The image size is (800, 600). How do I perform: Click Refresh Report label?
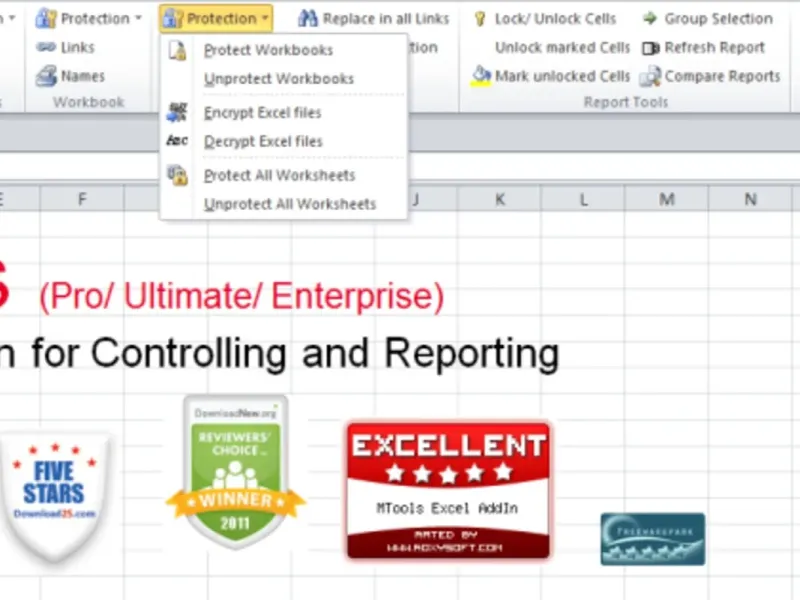point(714,47)
